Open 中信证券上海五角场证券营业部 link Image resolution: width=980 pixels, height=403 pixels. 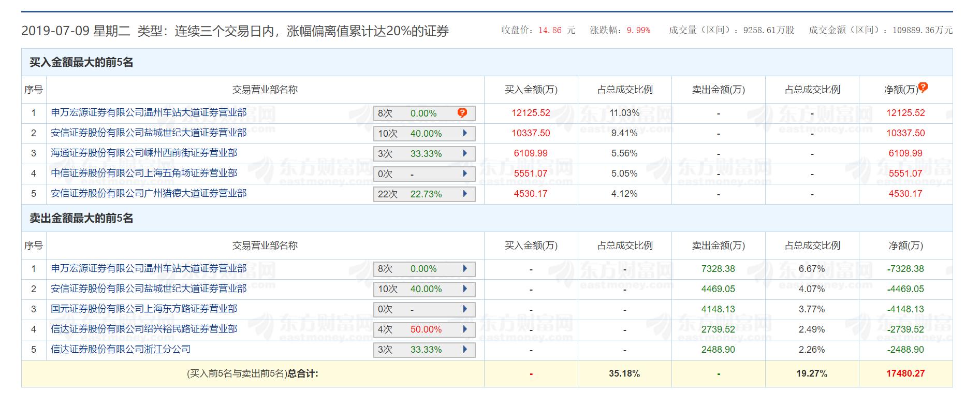point(144,173)
